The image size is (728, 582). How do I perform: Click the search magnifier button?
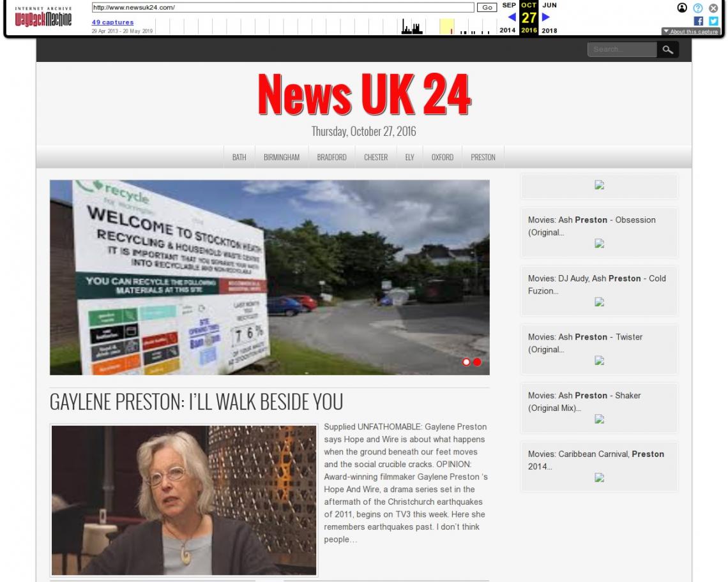[667, 50]
